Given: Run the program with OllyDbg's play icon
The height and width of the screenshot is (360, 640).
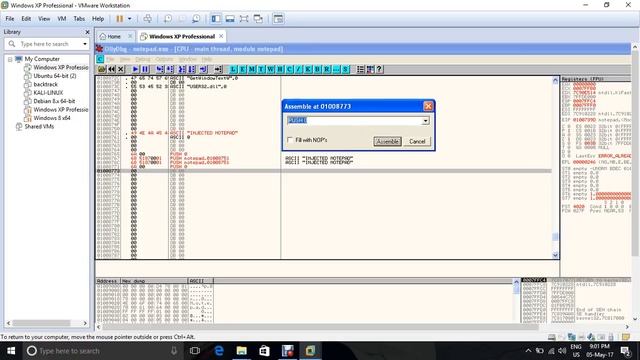Looking at the screenshot, I should click(136, 69).
